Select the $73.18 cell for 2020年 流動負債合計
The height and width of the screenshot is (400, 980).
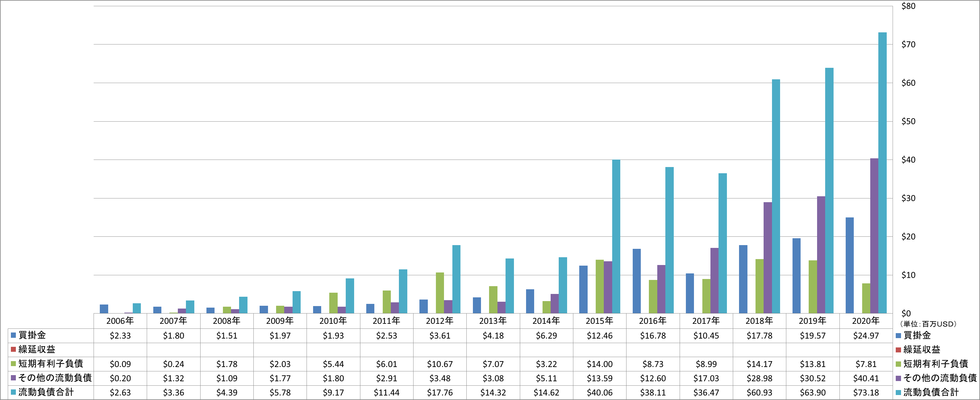click(x=866, y=393)
